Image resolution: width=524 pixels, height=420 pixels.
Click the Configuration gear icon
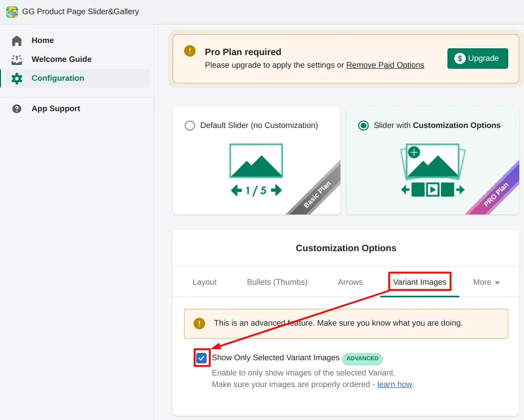(17, 78)
